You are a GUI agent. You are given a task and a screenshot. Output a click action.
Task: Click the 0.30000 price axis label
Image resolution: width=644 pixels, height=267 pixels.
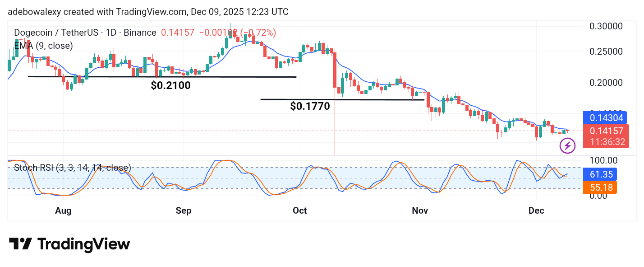click(607, 26)
